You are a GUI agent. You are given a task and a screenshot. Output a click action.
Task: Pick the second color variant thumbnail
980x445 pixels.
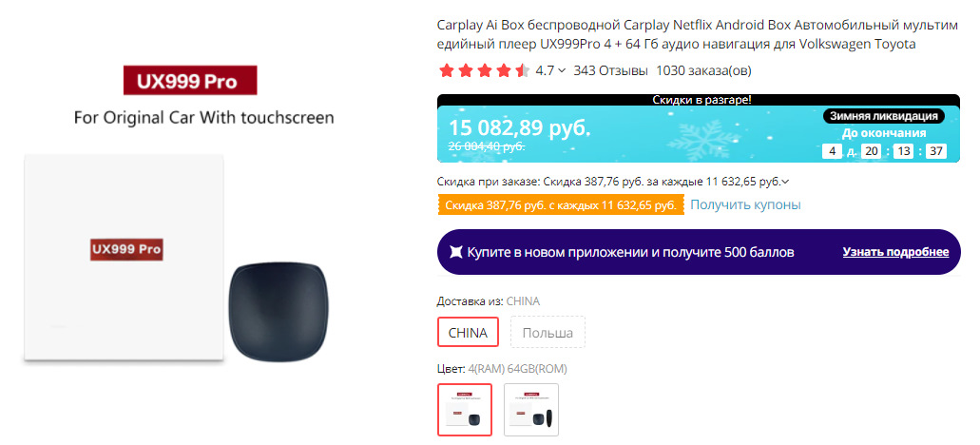pos(531,409)
